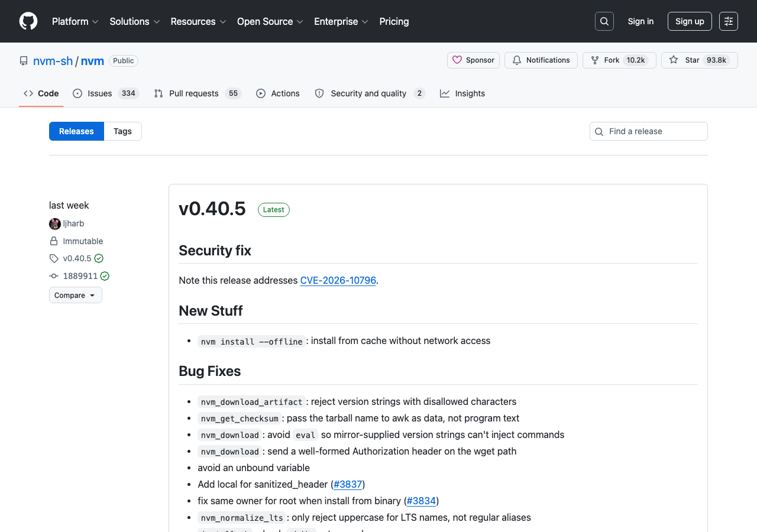Focus the Find a release search field
The height and width of the screenshot is (532, 757).
pyautogui.click(x=649, y=131)
